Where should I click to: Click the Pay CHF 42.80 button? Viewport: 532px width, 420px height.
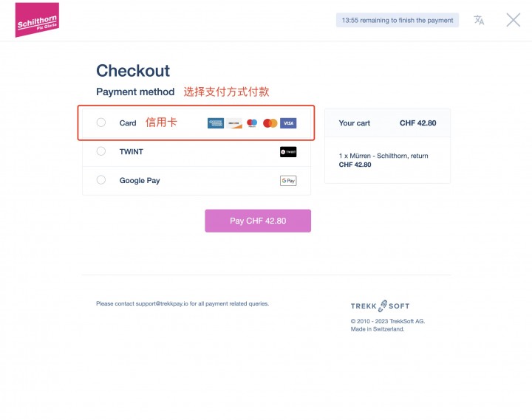[258, 221]
